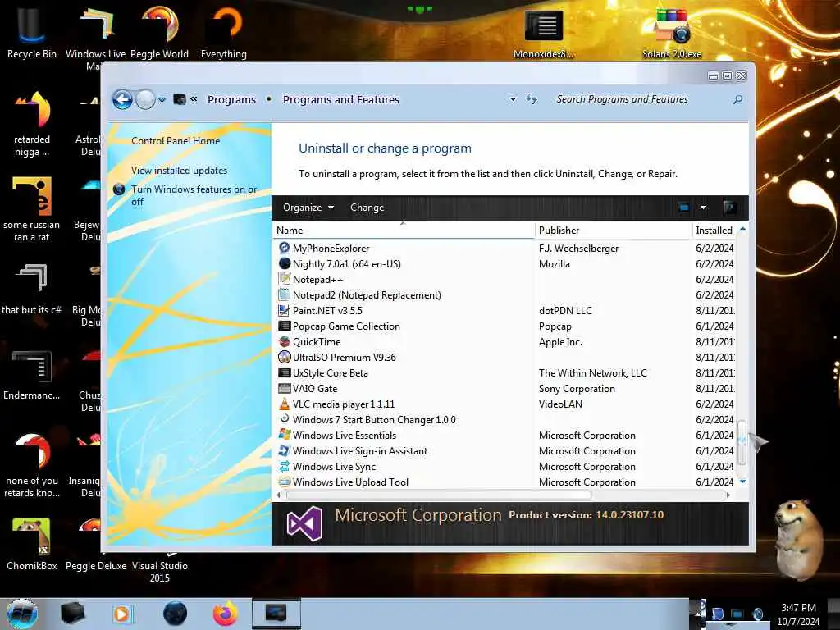Click the dark folder icon on taskbar
Screen dimensions: 840x630
tap(73, 614)
